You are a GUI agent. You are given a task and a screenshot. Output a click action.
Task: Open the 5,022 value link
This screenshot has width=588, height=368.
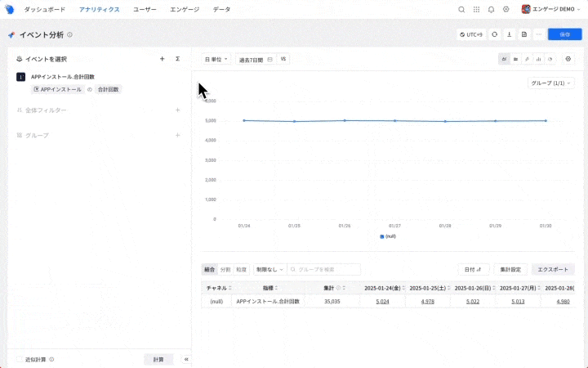[473, 302]
